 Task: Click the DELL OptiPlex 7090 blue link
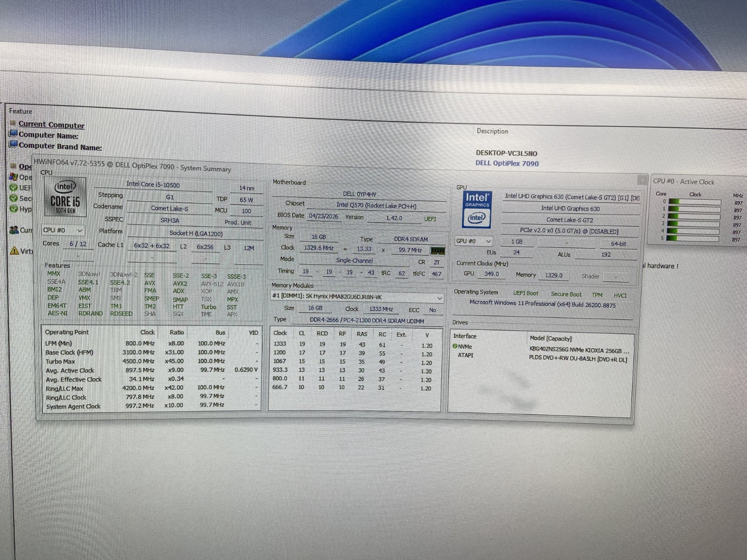(507, 163)
